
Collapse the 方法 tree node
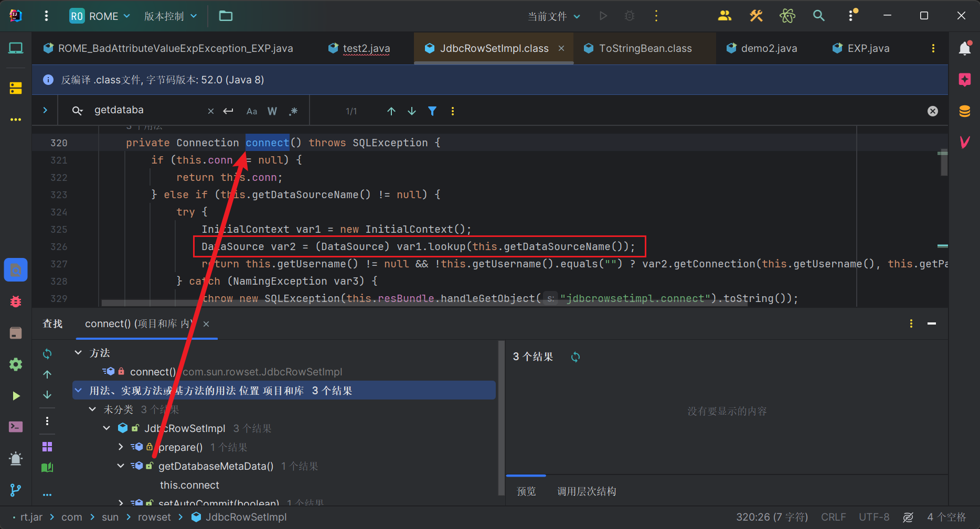[x=78, y=353]
